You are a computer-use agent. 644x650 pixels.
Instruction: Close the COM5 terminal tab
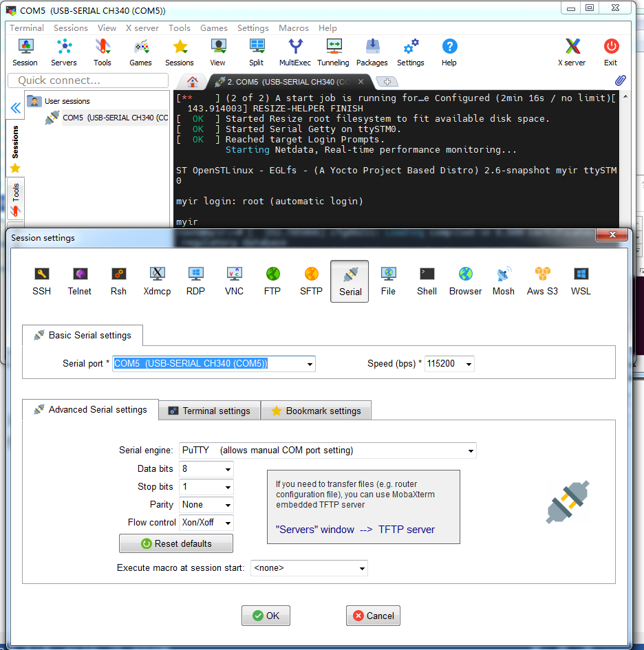coord(361,82)
